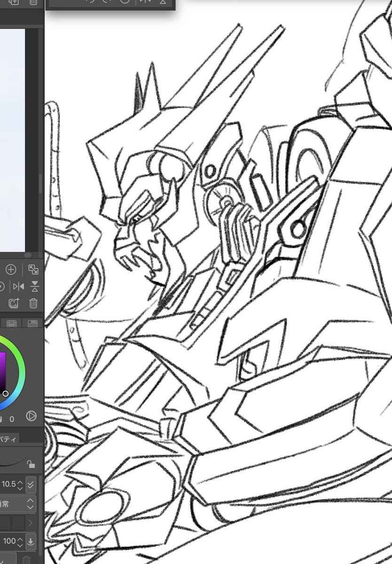392x564 pixels.
Task: Click the Navigator zoom-in plus icon
Action: [x=10, y=270]
